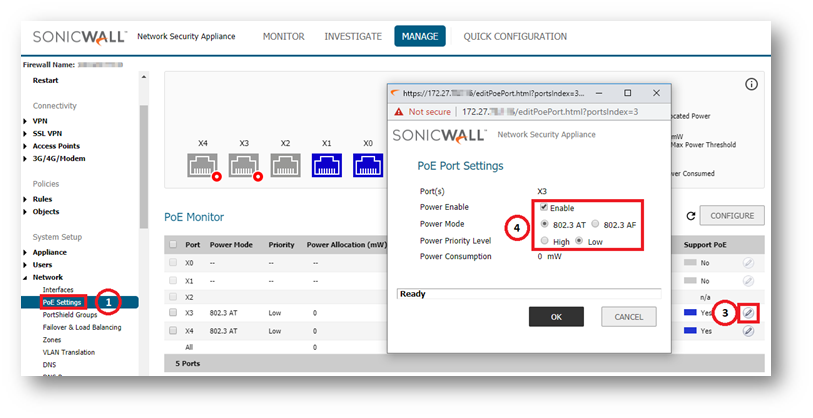The width and height of the screenshot is (813, 418).
Task: Check the X3 row checkbox
Action: pyautogui.click(x=174, y=314)
